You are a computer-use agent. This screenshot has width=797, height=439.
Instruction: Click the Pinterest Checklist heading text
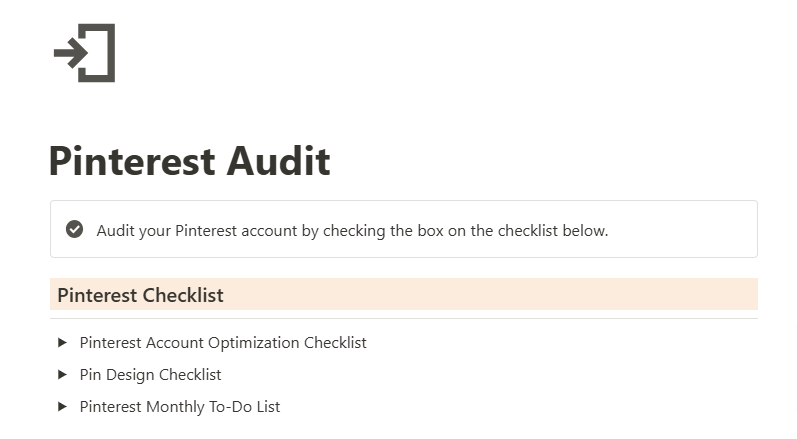click(140, 295)
